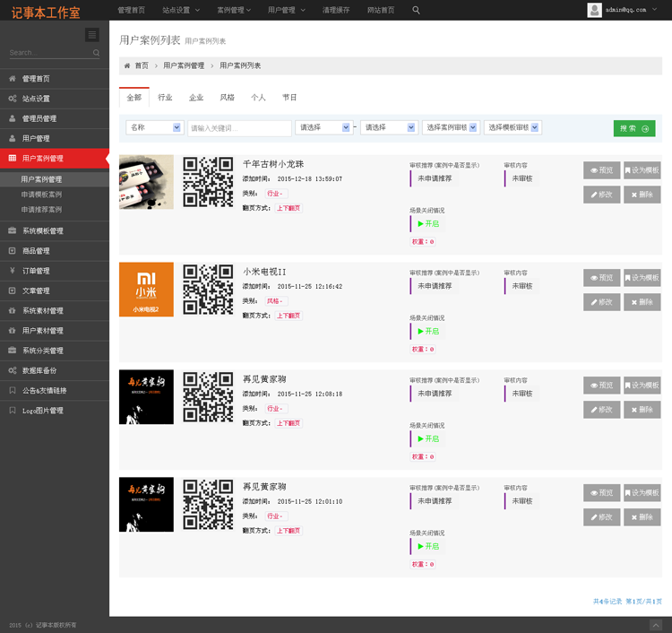Click the magnifier icon in sidebar search
672x633 pixels.
(96, 53)
